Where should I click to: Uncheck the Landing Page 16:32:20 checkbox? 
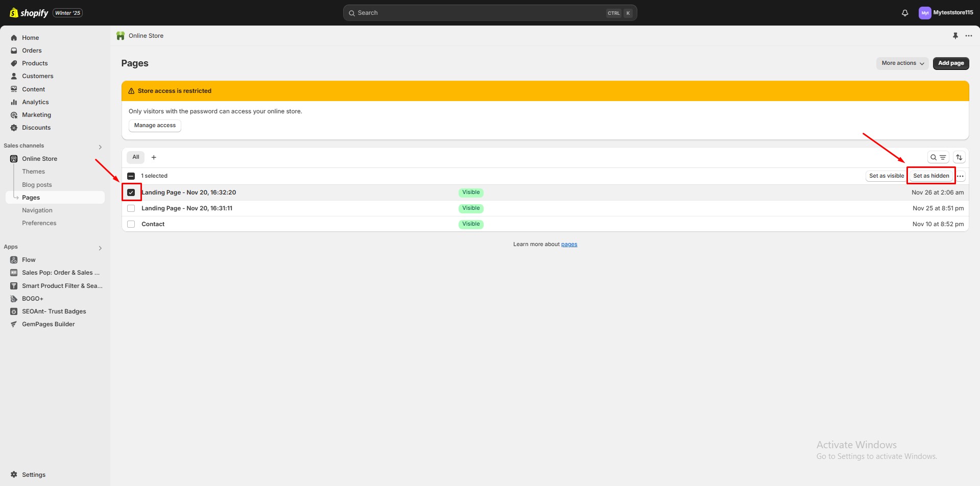click(131, 192)
